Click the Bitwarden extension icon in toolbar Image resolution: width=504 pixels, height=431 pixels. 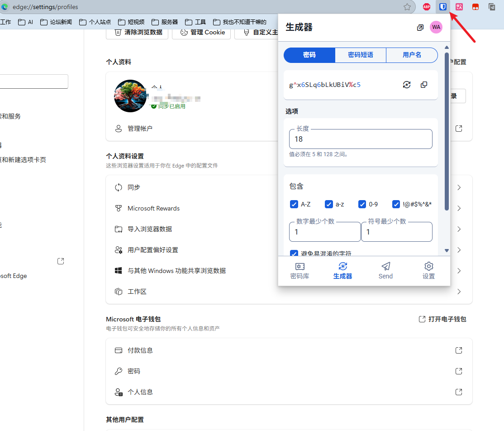[443, 7]
